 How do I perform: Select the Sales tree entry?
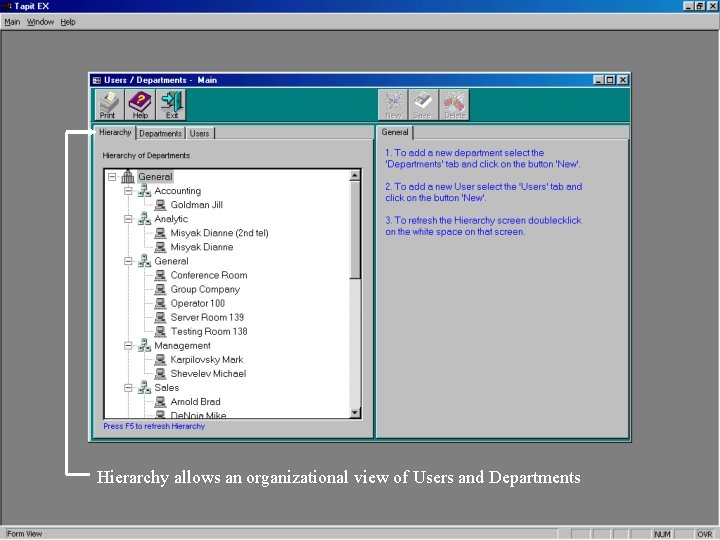[167, 388]
